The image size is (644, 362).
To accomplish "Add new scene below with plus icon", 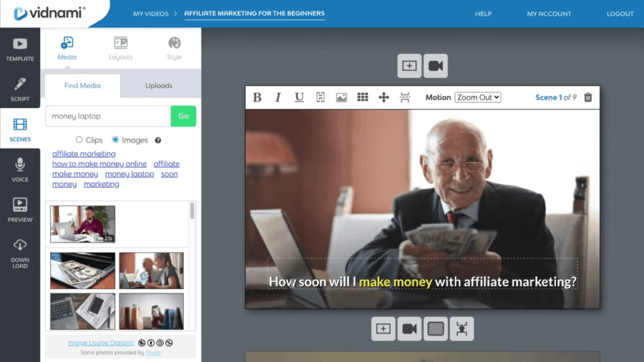I will [x=383, y=329].
